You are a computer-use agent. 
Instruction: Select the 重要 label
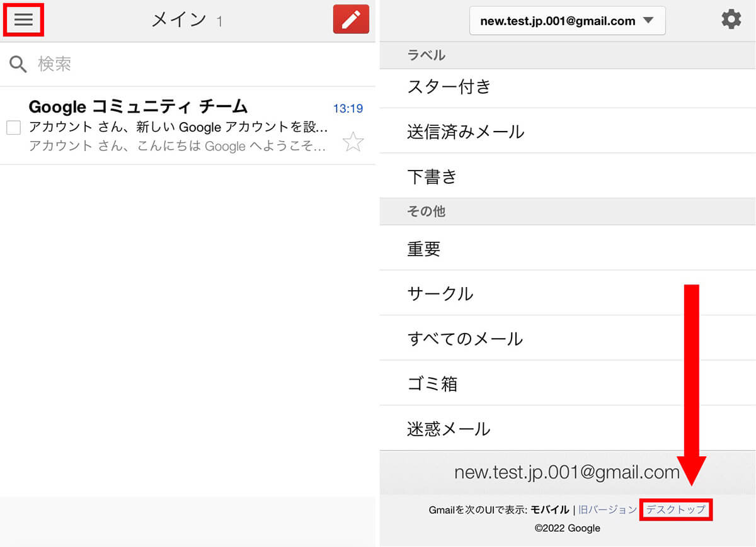[567, 248]
